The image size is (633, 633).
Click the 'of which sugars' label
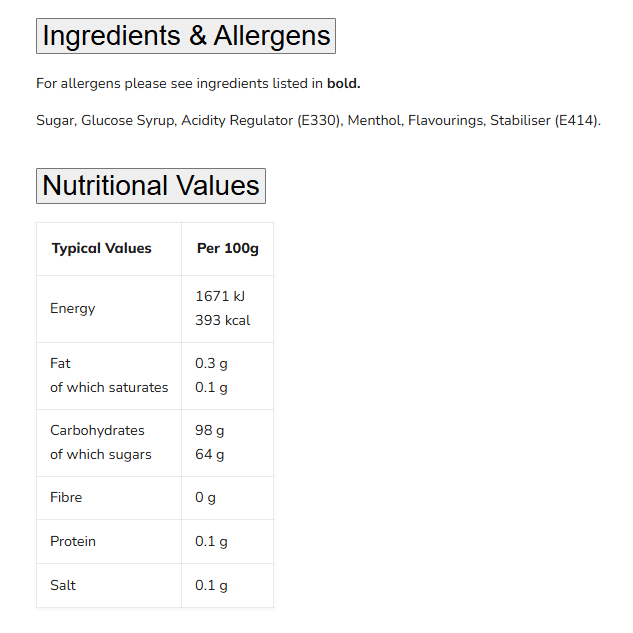(101, 454)
